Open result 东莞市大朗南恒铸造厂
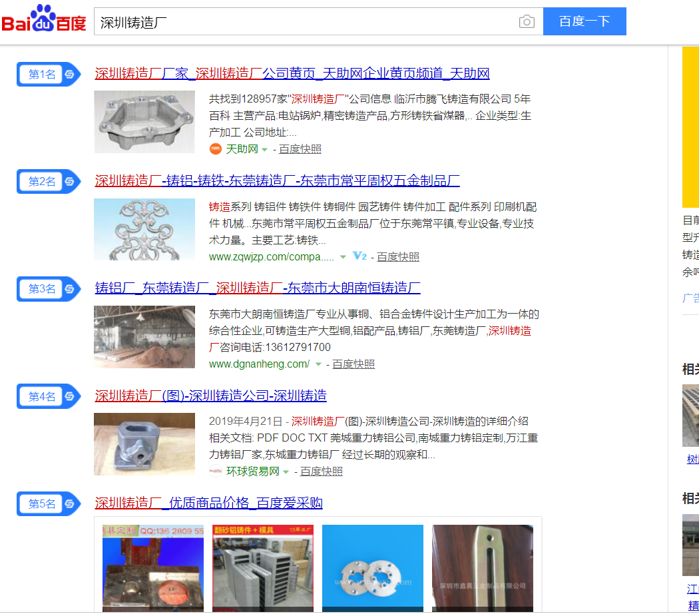The image size is (699, 616). point(258,288)
